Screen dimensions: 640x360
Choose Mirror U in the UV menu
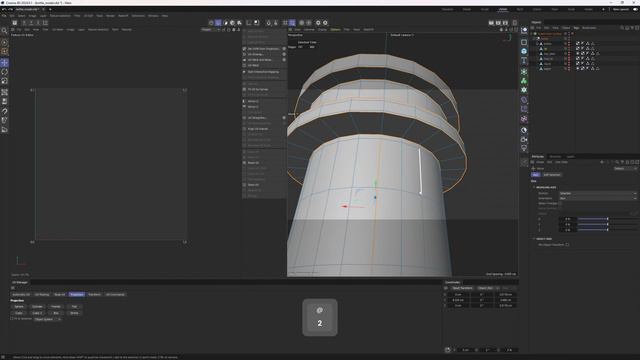coord(253,101)
